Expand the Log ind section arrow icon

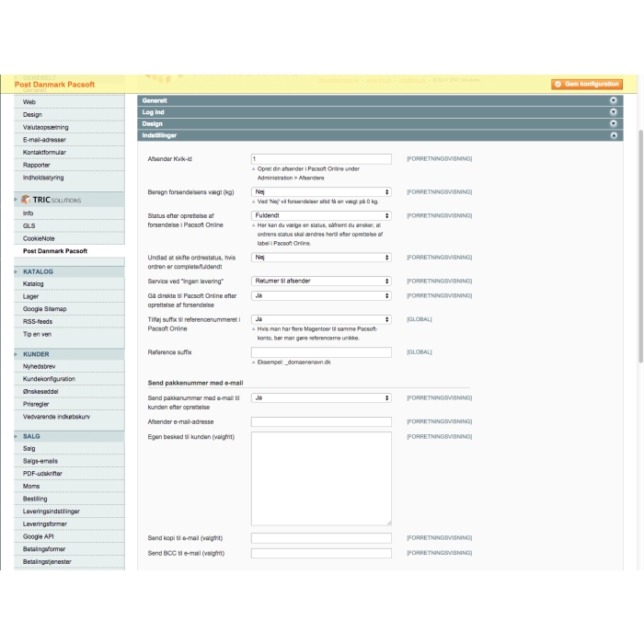click(x=614, y=112)
